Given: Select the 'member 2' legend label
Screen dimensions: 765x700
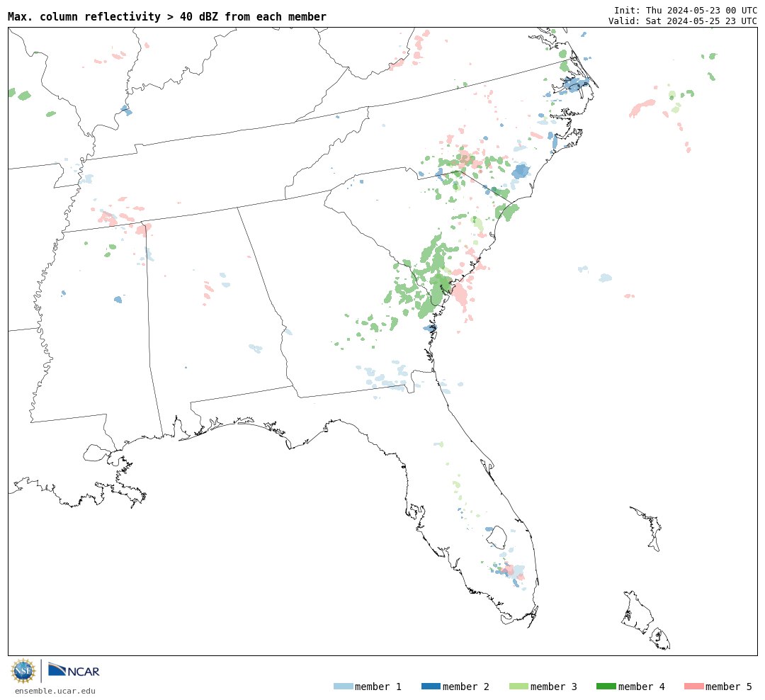Looking at the screenshot, I should (x=466, y=687).
